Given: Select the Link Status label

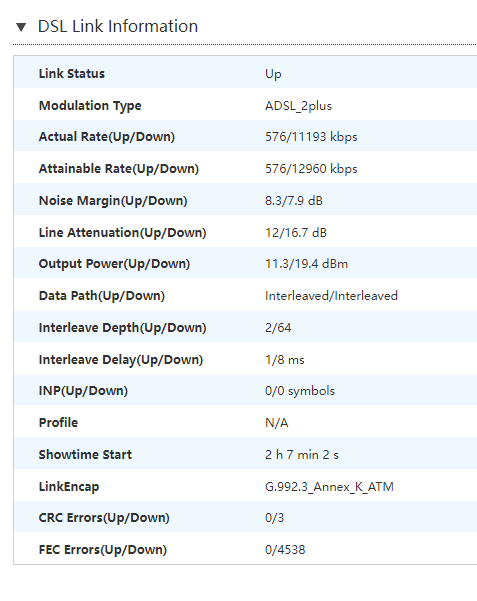Looking at the screenshot, I should pos(72,73).
